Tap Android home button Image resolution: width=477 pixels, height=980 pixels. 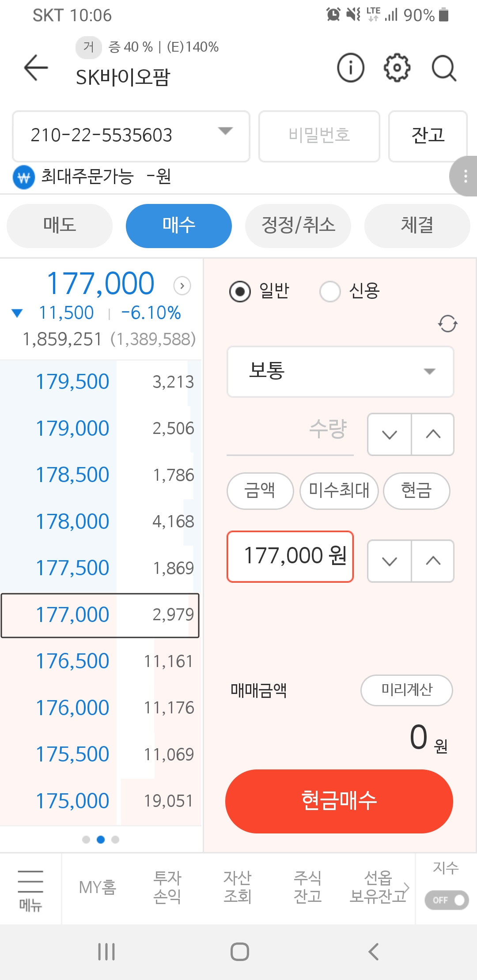coord(239,952)
